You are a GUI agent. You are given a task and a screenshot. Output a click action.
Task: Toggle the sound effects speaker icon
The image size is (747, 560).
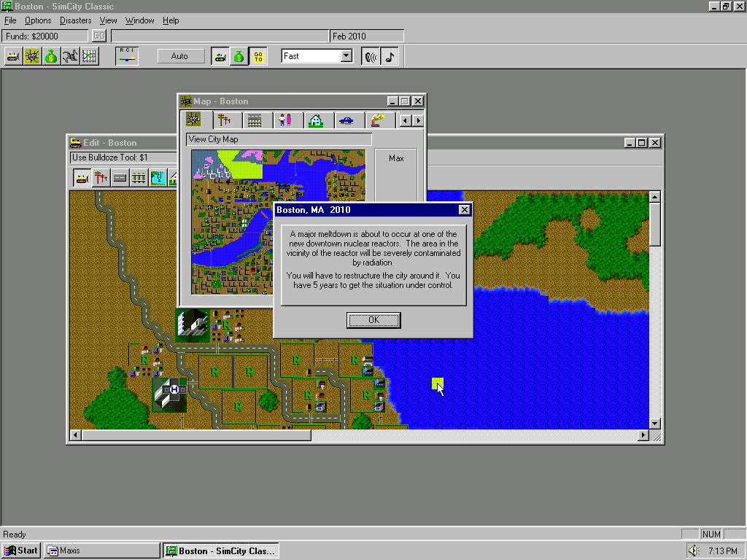point(372,55)
